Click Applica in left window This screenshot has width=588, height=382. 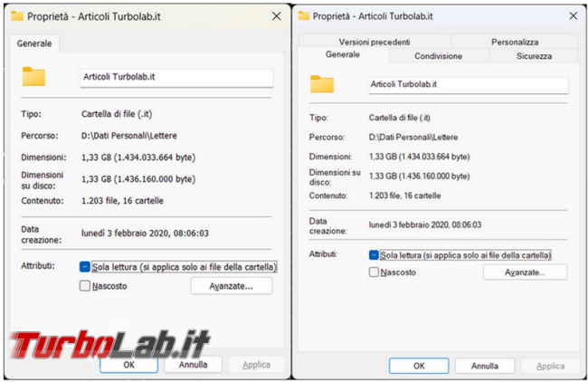(x=256, y=365)
